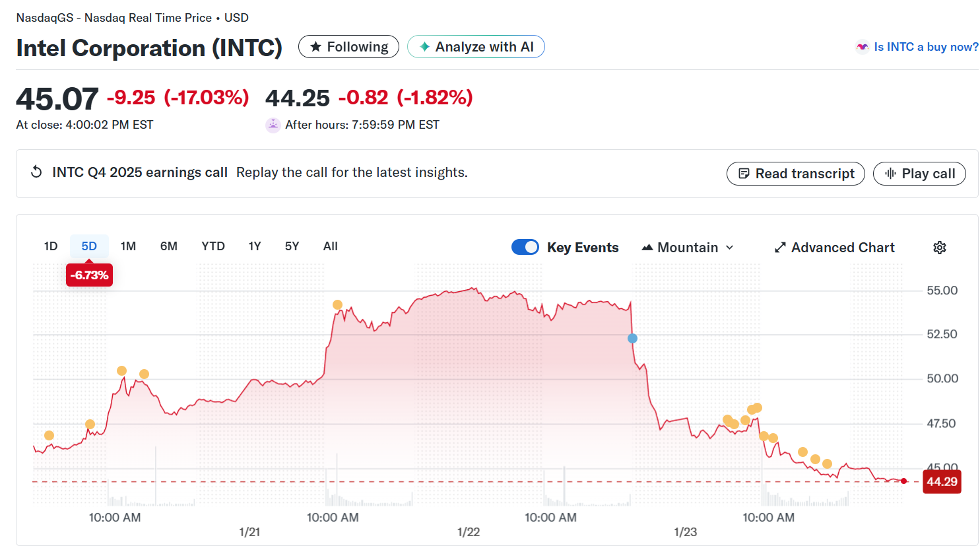The image size is (980, 552).
Task: Open the chart settings gear icon
Action: point(940,248)
